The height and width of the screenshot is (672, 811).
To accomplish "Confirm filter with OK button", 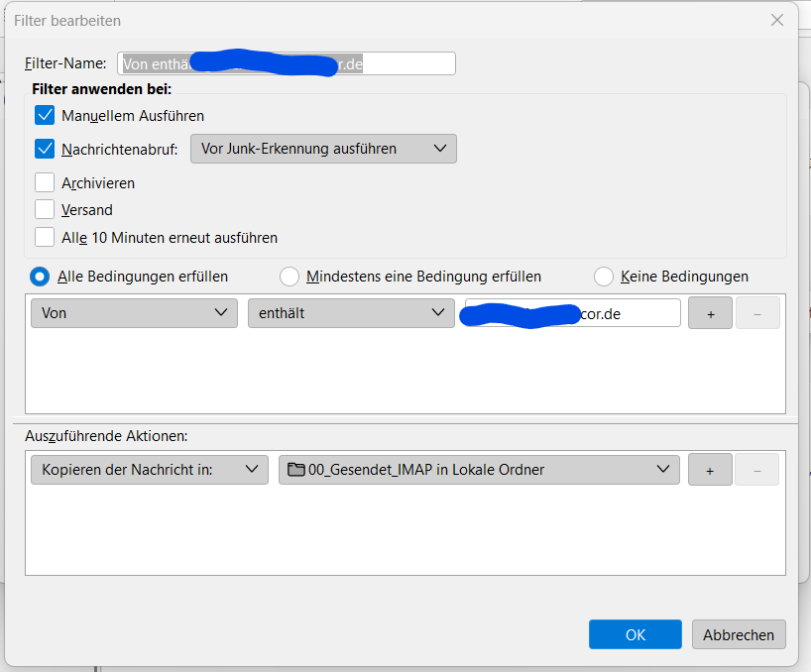I will tap(636, 634).
